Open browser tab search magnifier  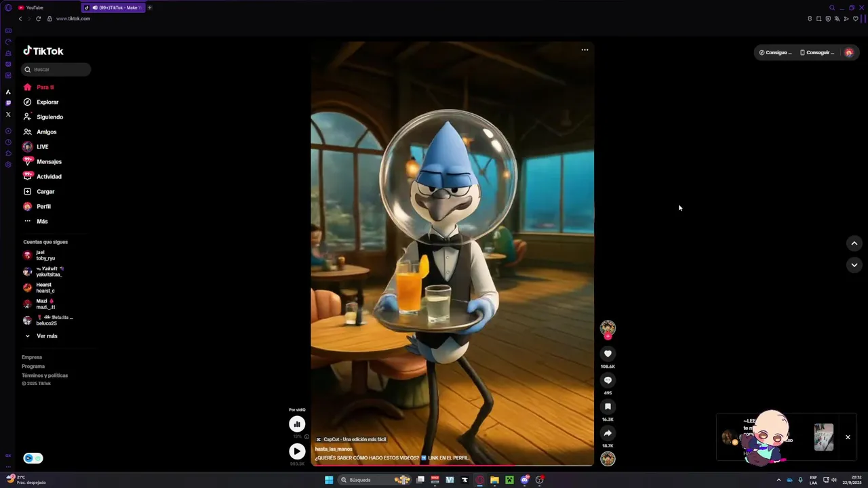832,7
